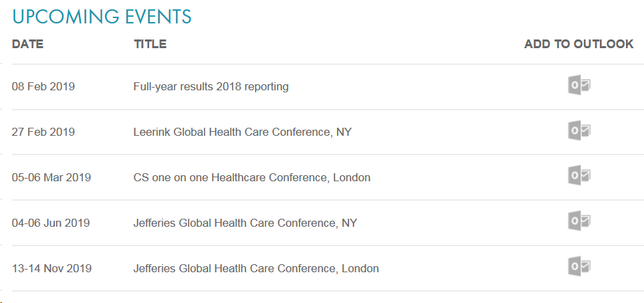Screen dimensions: 644x303
Task: Add Leerink Global Health Care Conference to Outlook
Action: pos(579,131)
